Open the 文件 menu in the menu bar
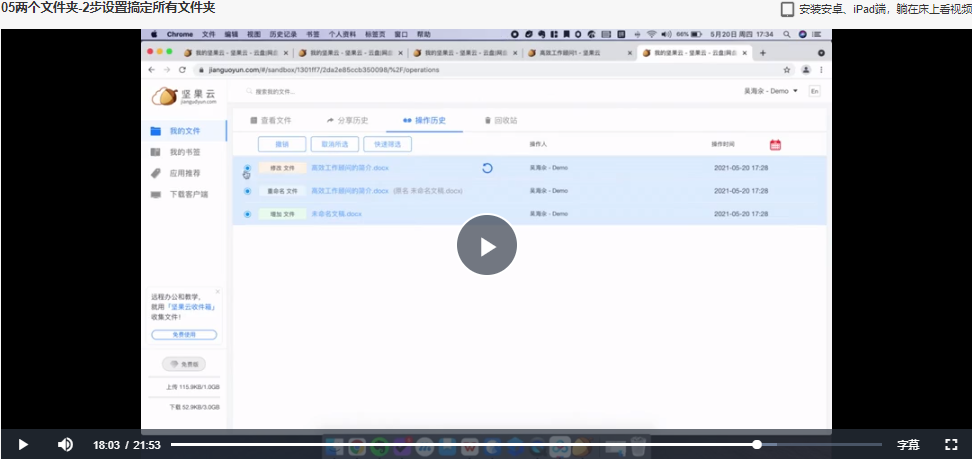 click(x=209, y=34)
